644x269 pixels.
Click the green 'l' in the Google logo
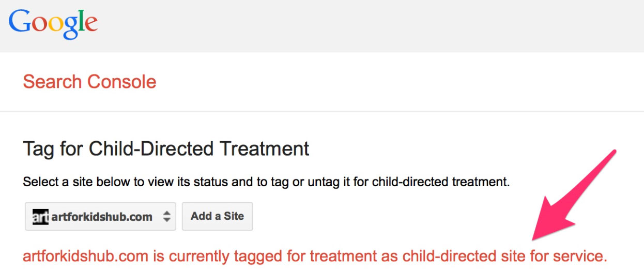click(x=80, y=21)
